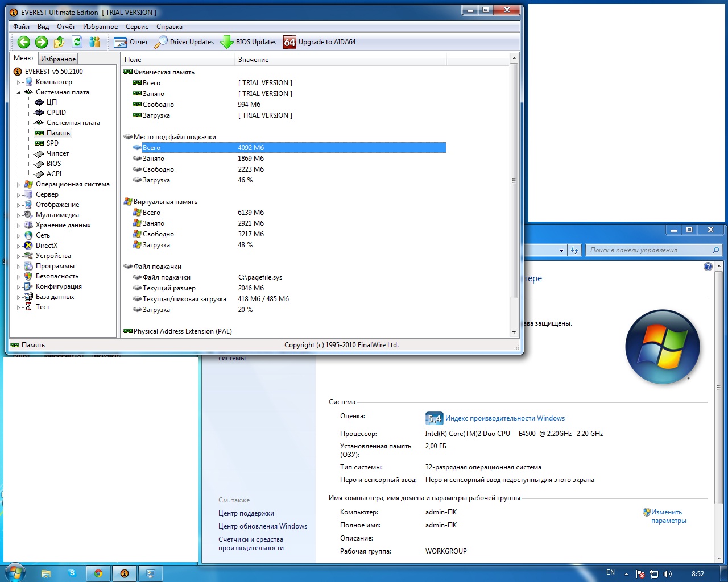Click EVEREST v5.50.2100 root node

pos(53,72)
